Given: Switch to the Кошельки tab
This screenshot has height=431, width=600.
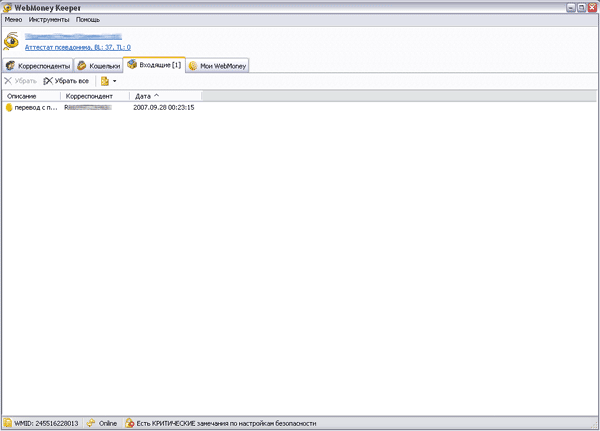Looking at the screenshot, I should coord(98,66).
